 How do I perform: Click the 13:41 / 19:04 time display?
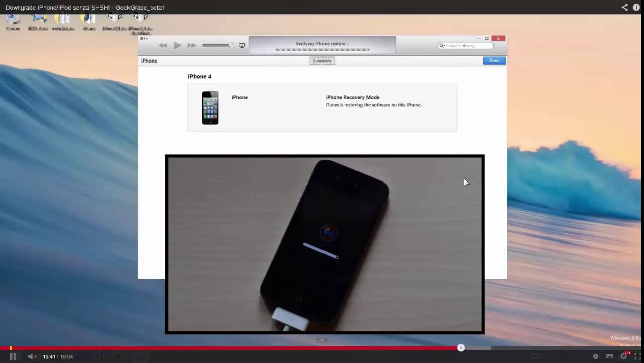[x=58, y=356]
